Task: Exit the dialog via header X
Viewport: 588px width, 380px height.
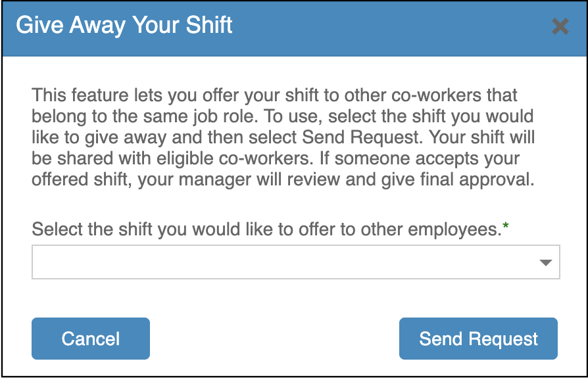Action: coord(560,27)
